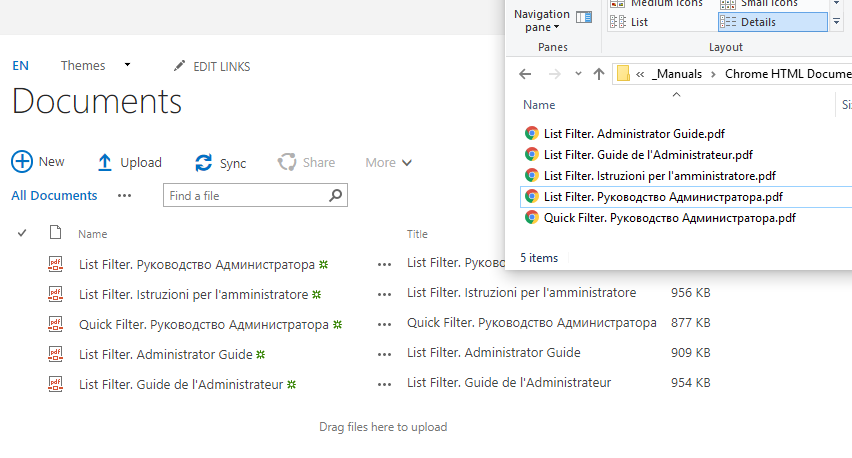Select List layout in Explorer ribbon

(x=629, y=22)
